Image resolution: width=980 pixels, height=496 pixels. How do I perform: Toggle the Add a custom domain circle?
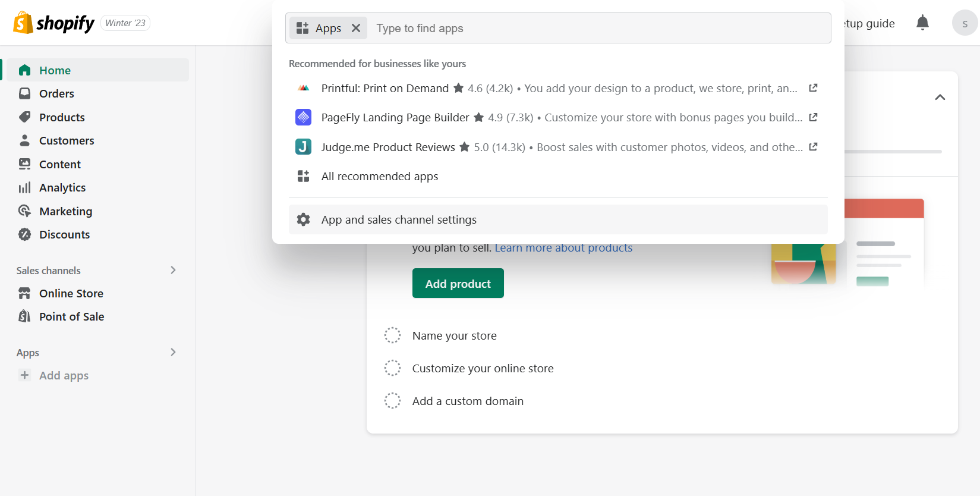tap(392, 401)
